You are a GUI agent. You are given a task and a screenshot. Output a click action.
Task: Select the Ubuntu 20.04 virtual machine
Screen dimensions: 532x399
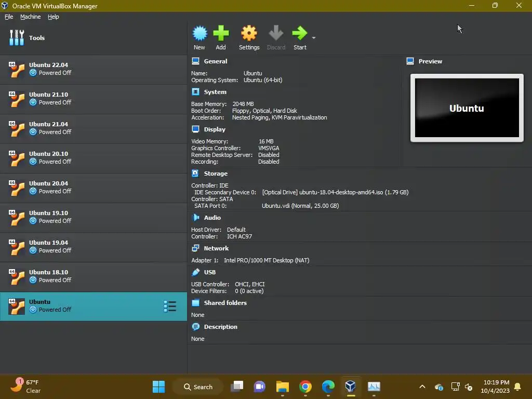coord(94,188)
